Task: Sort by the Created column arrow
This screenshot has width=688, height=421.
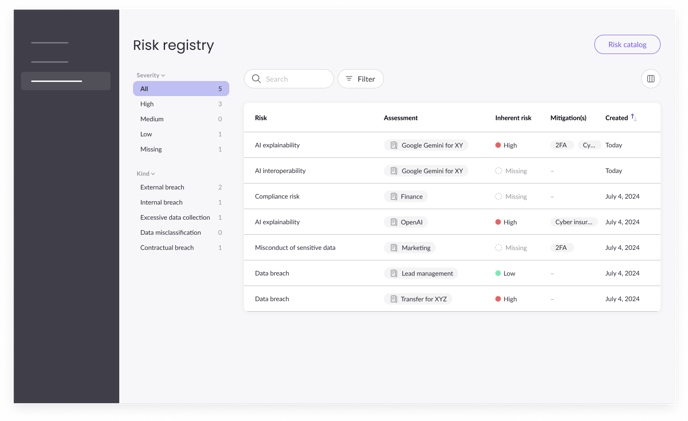Action: click(634, 117)
